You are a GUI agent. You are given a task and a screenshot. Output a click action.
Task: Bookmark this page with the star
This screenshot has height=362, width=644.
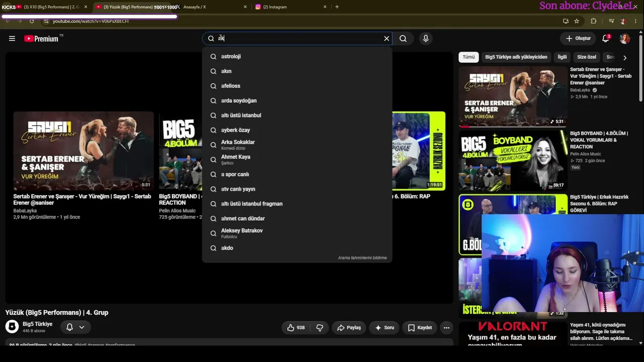click(577, 21)
